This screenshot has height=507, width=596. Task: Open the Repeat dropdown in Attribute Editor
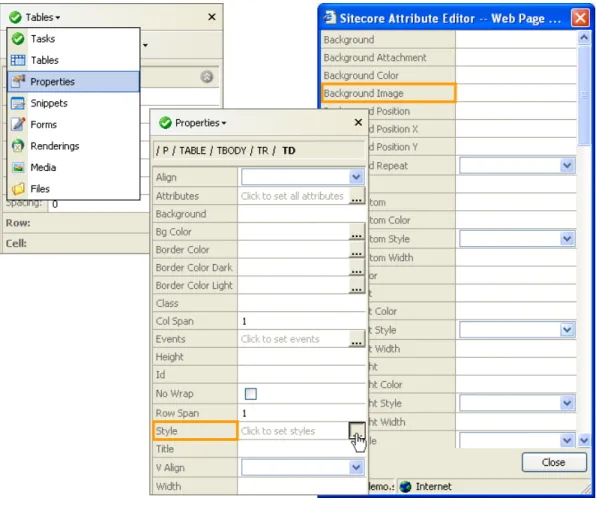[x=567, y=165]
